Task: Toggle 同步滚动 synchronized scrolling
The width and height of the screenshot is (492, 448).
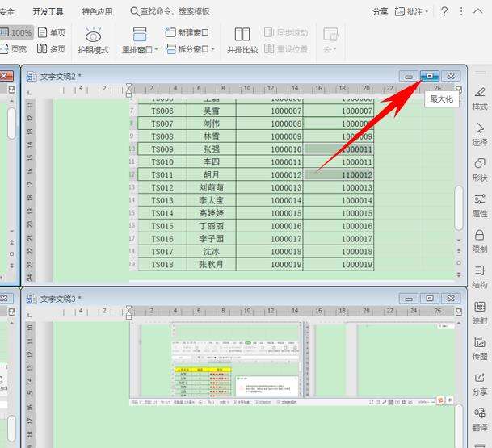Action: [286, 32]
